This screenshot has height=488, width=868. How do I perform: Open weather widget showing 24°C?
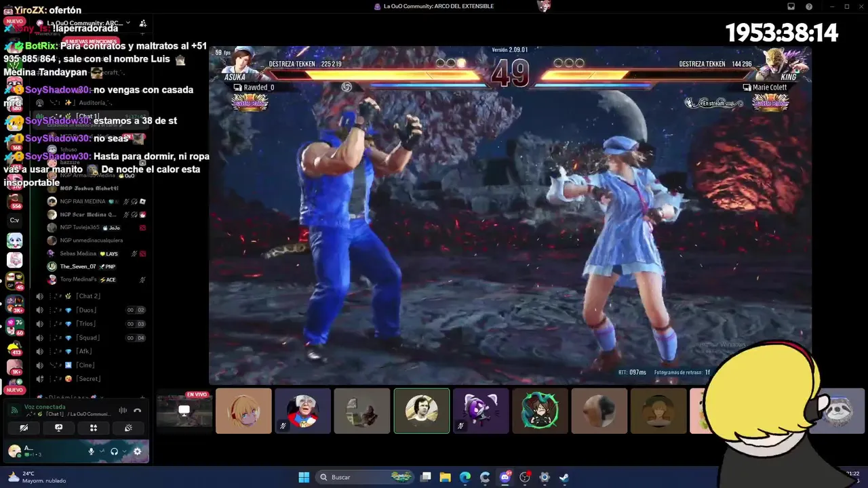tap(37, 477)
